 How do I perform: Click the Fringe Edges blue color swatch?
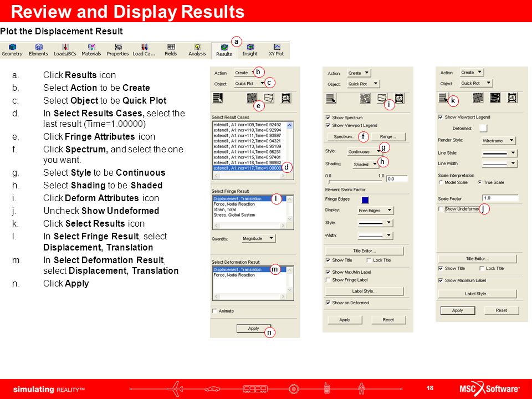click(365, 200)
